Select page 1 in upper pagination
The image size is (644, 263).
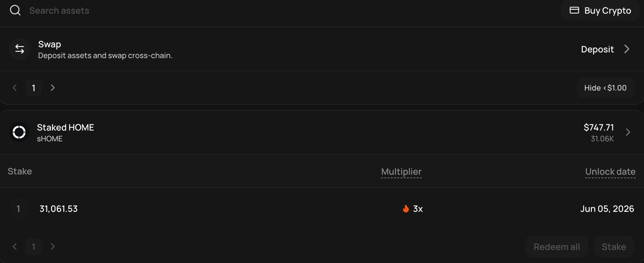34,88
